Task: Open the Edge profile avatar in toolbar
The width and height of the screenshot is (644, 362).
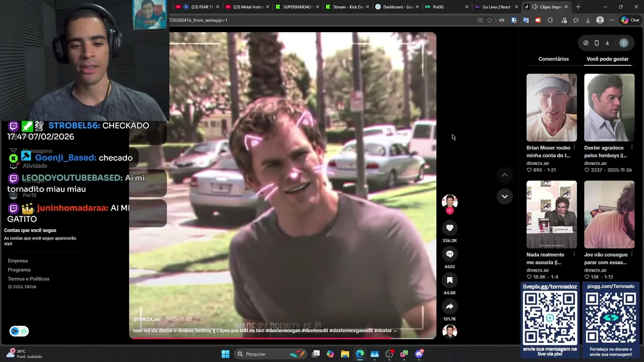Action: pyautogui.click(x=600, y=20)
